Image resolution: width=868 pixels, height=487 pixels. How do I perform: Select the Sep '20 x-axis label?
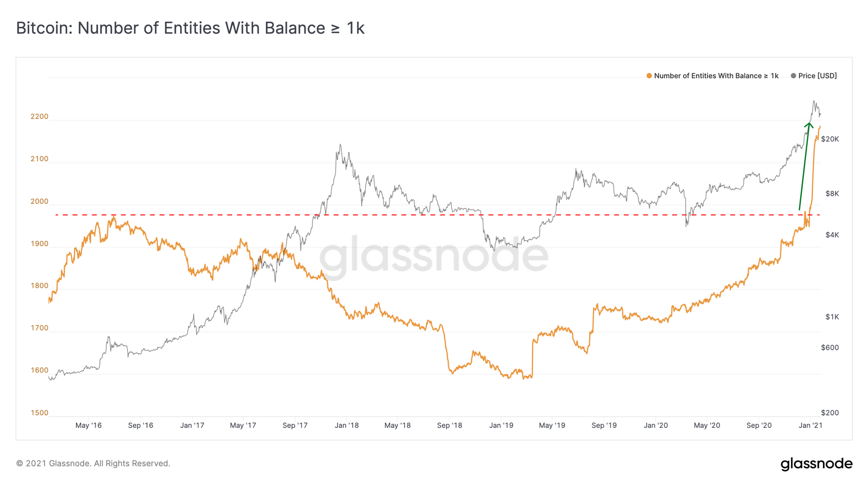point(759,425)
